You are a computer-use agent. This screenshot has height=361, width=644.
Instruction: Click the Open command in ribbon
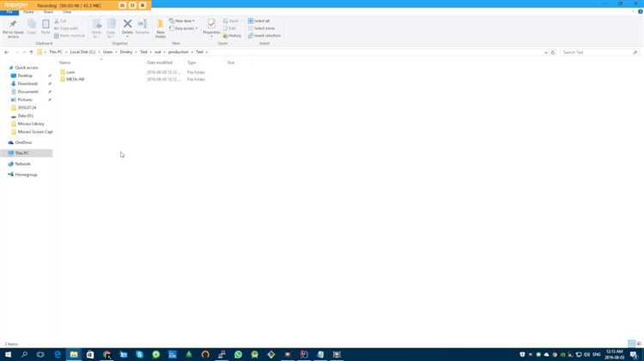(x=231, y=21)
